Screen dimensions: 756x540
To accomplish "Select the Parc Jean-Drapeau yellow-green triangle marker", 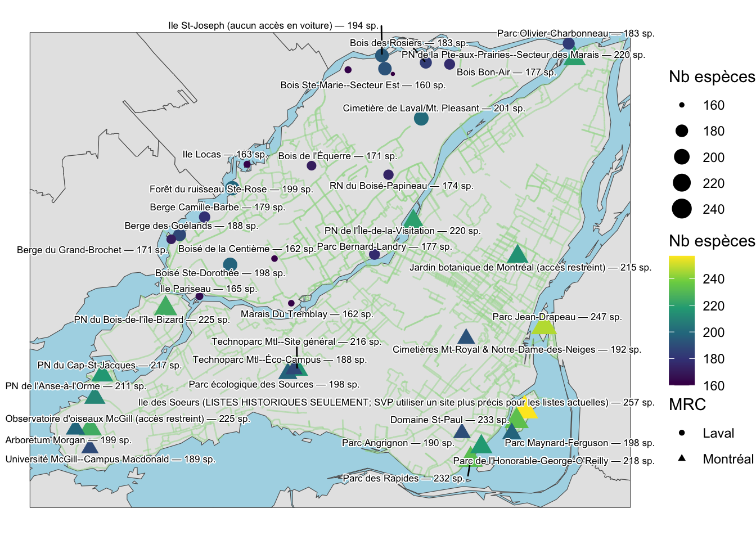I will coord(544,327).
